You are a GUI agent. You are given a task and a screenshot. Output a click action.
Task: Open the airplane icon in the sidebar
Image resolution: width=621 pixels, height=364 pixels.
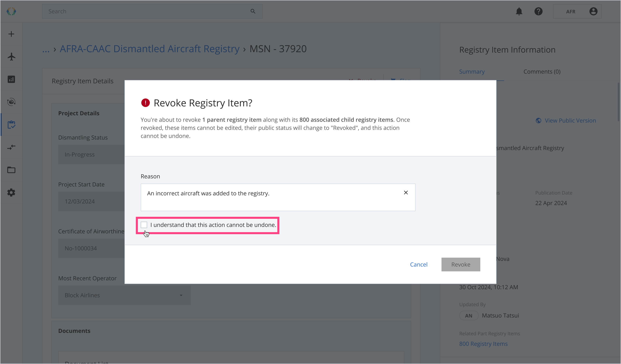(11, 57)
